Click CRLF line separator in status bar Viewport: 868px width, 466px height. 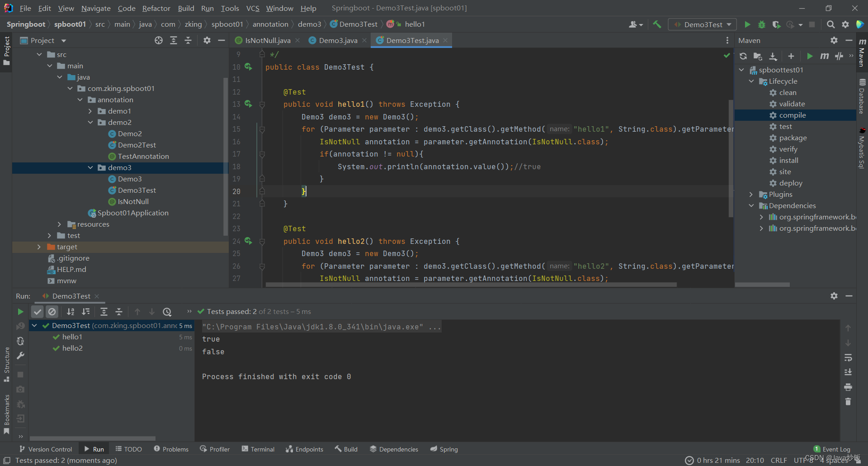[x=778, y=460]
